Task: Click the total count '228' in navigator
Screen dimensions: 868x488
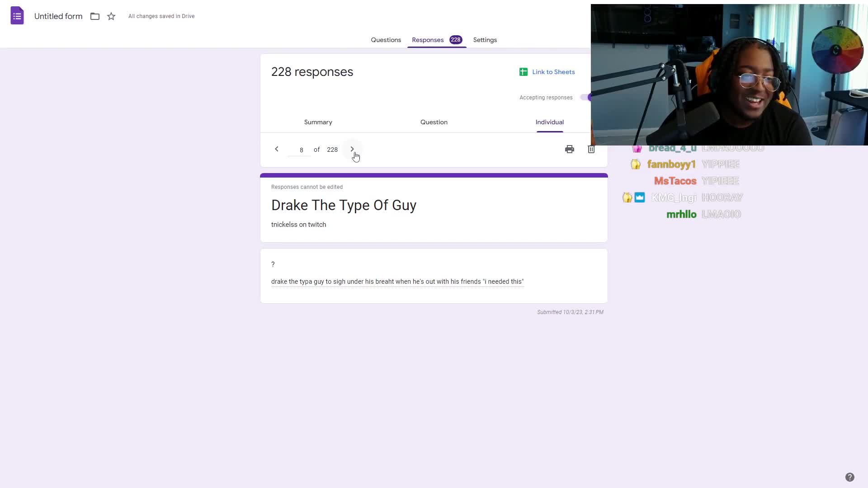Action: [332, 150]
